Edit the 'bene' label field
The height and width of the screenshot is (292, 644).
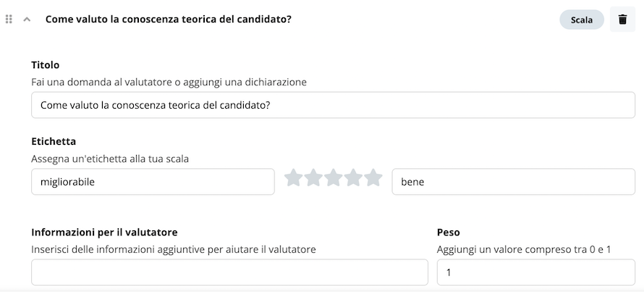point(514,182)
